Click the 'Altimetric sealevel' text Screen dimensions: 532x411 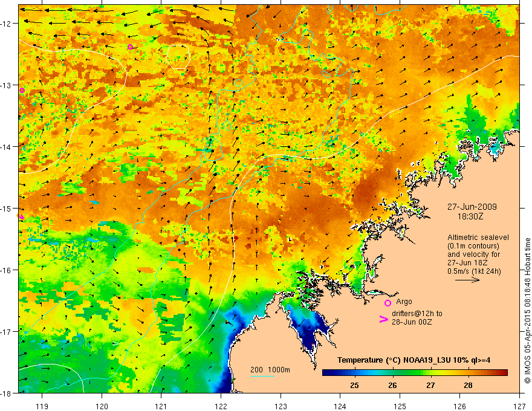click(x=478, y=238)
